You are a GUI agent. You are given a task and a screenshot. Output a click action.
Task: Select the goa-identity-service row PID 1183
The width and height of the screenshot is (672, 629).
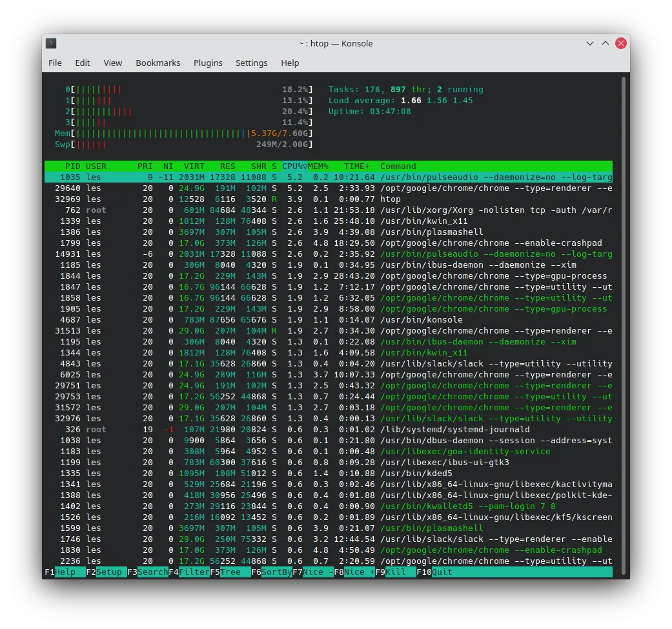pos(329,452)
